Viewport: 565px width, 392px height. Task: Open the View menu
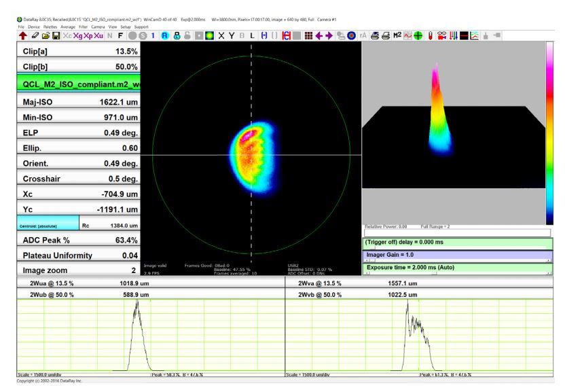113,26
